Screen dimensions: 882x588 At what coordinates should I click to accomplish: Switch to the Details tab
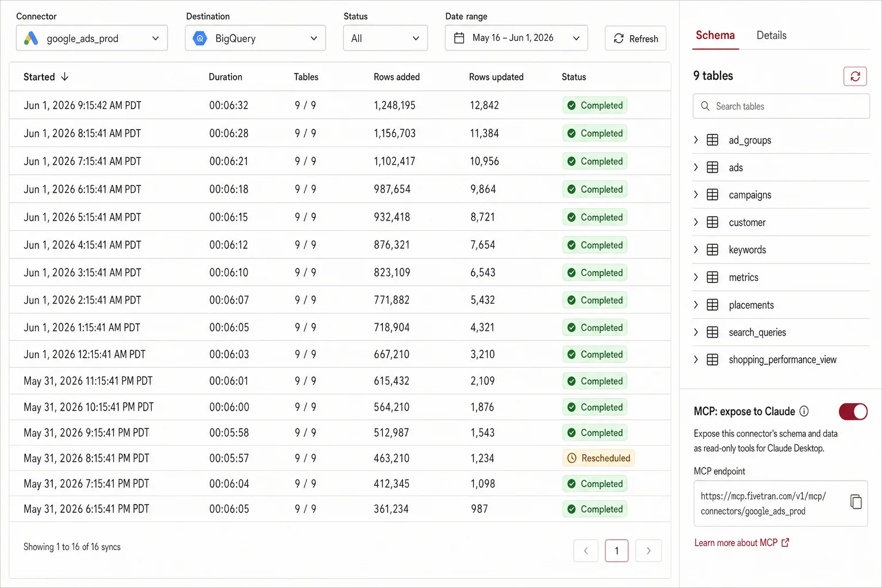pyautogui.click(x=771, y=36)
